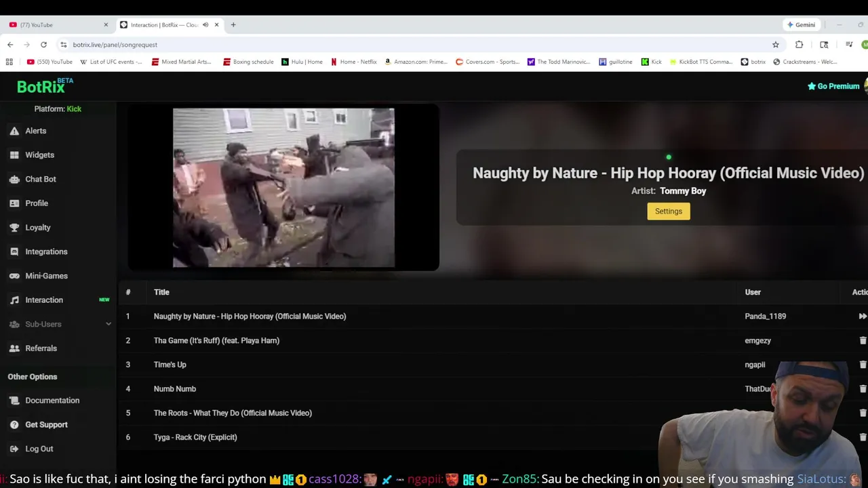Delete The Roots What They Do song
This screenshot has width=868, height=488.
pyautogui.click(x=863, y=413)
